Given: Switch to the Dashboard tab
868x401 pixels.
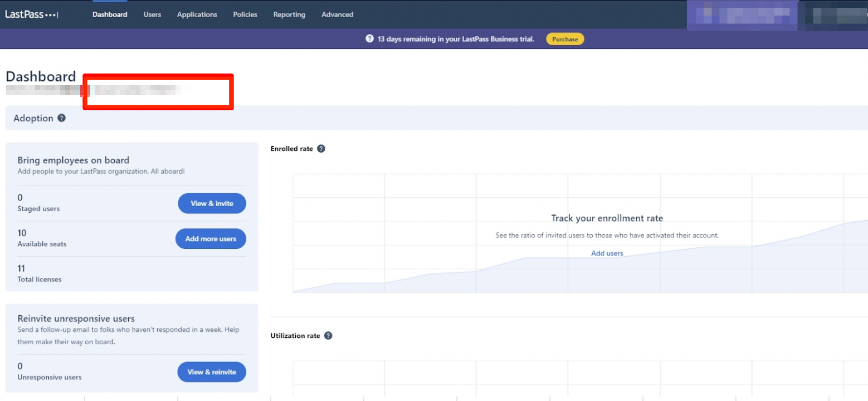Looking at the screenshot, I should (110, 14).
